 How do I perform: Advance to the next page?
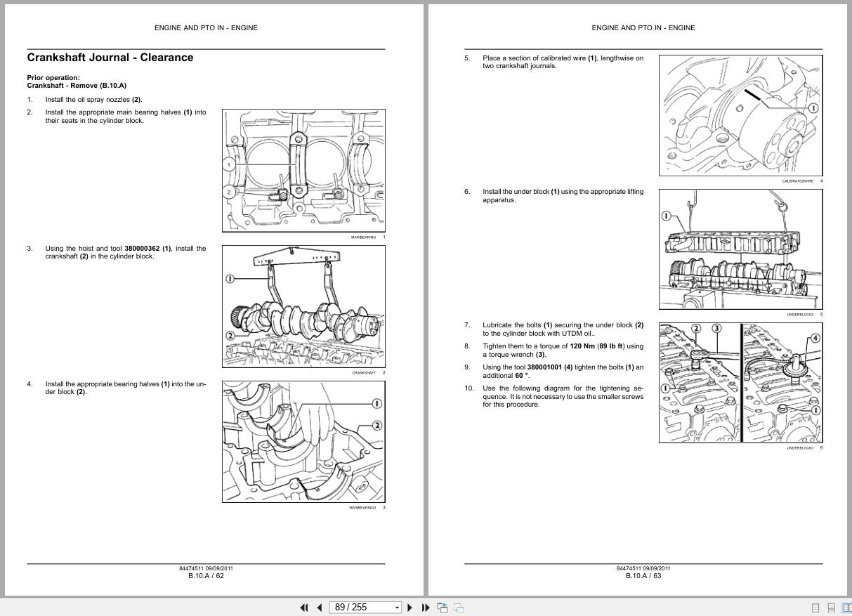(x=409, y=607)
